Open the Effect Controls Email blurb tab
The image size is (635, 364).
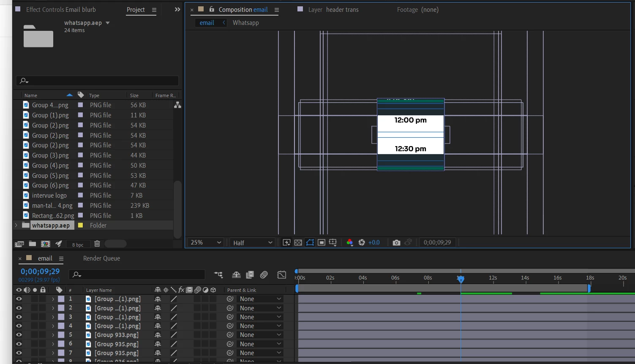[61, 9]
